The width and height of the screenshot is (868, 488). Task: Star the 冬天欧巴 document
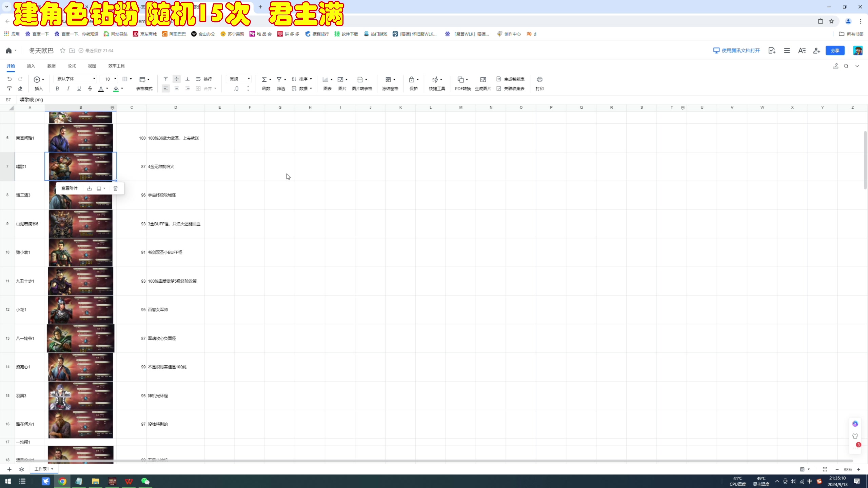(62, 50)
